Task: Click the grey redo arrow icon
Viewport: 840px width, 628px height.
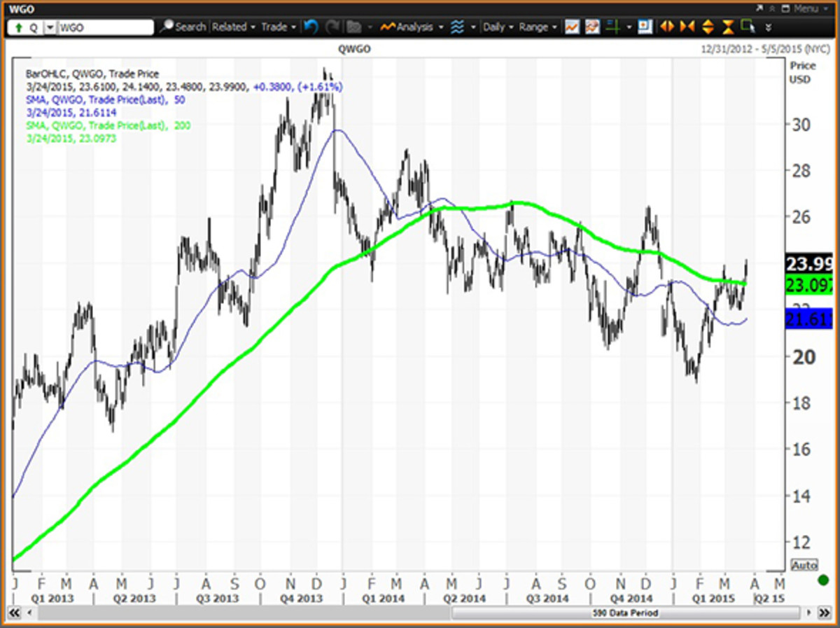Action: (332, 27)
